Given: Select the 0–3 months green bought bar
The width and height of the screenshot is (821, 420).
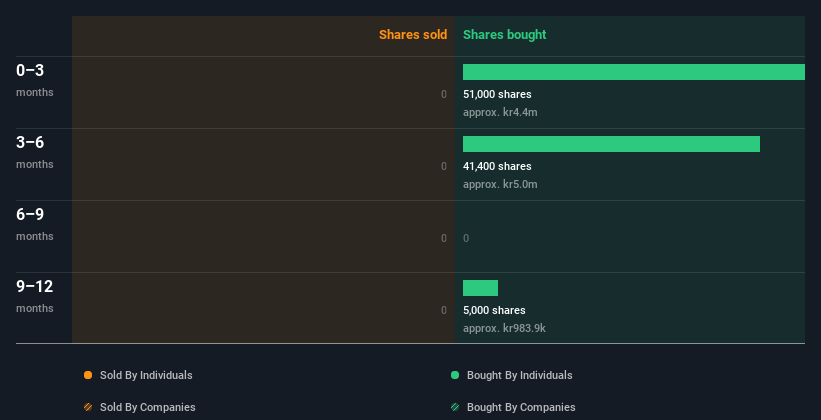Looking at the screenshot, I should [634, 72].
